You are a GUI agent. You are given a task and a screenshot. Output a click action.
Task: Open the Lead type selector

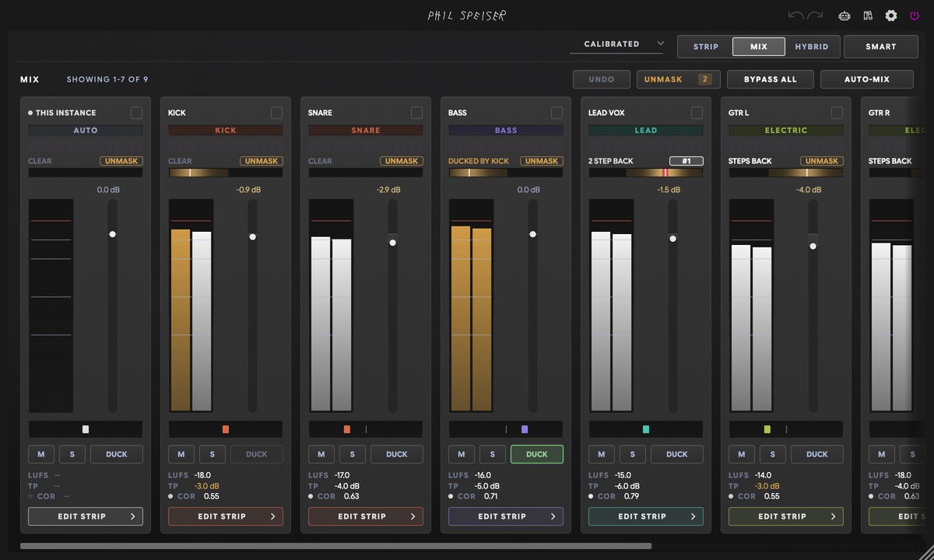tap(646, 131)
